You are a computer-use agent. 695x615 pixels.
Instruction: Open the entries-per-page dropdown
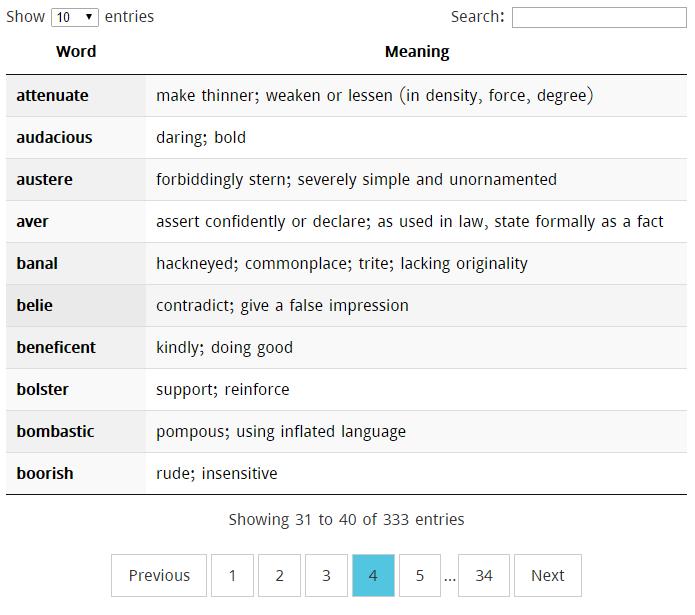click(75, 17)
